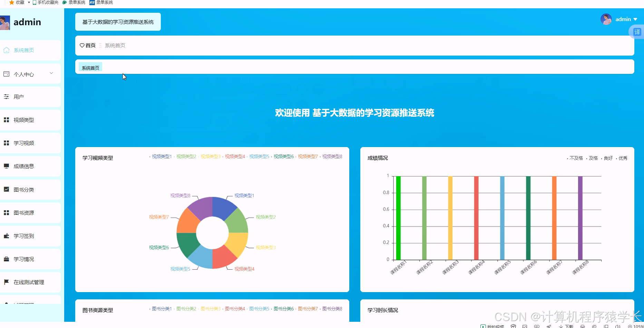Open the 学习情况 menu item
Screen dimensions: 644x328
(30, 259)
